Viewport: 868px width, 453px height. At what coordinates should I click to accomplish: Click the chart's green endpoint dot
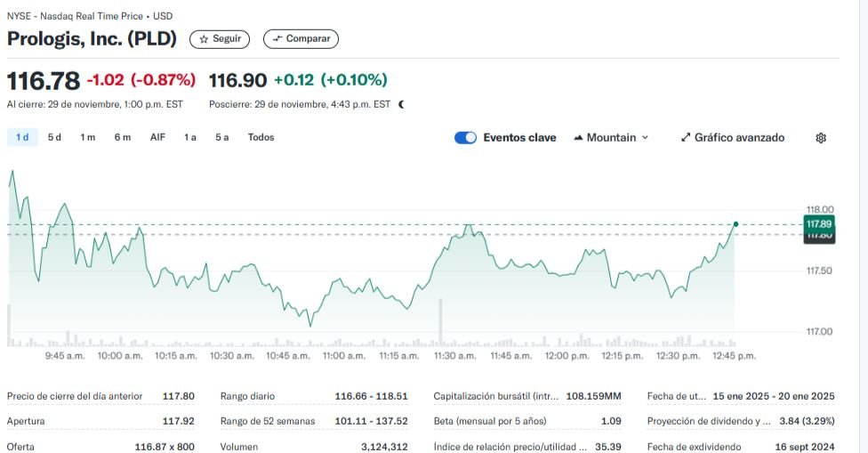click(735, 223)
